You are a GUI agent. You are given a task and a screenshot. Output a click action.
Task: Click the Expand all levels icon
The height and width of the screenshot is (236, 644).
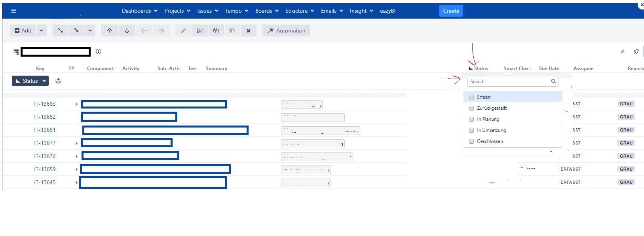pos(60,30)
